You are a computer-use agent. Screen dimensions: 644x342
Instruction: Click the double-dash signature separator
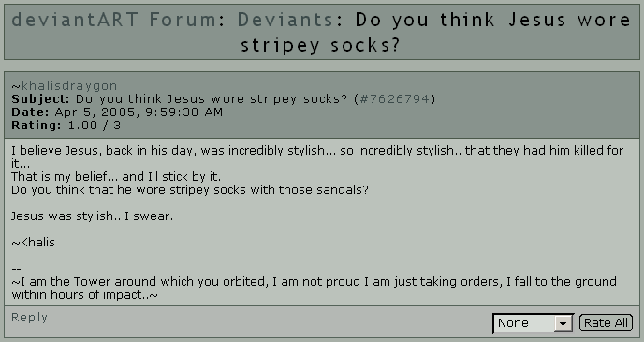click(x=16, y=269)
